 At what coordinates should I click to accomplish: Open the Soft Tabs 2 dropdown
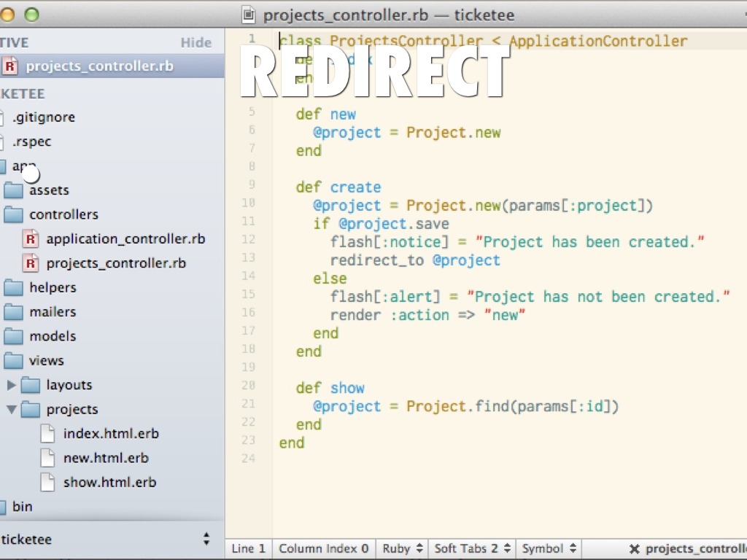tap(473, 548)
